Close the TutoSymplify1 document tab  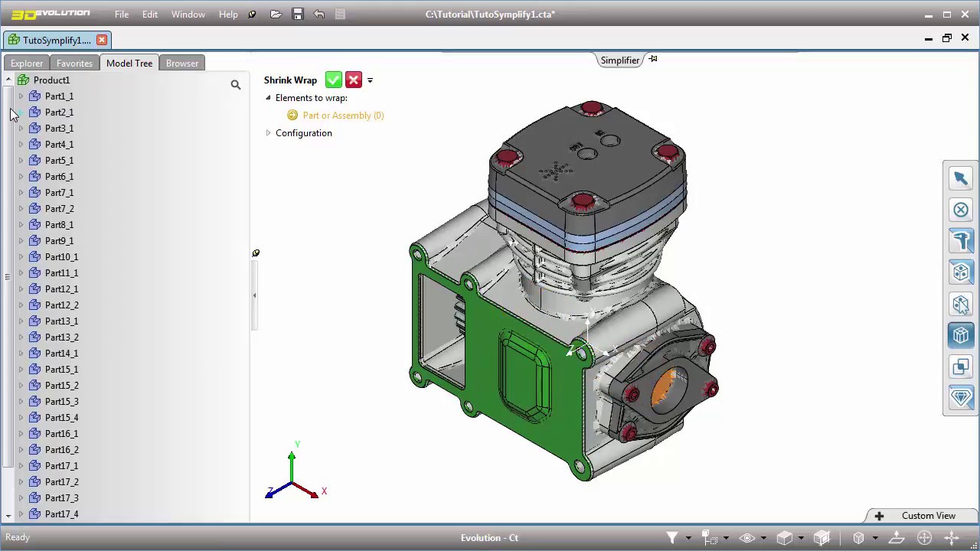[101, 40]
